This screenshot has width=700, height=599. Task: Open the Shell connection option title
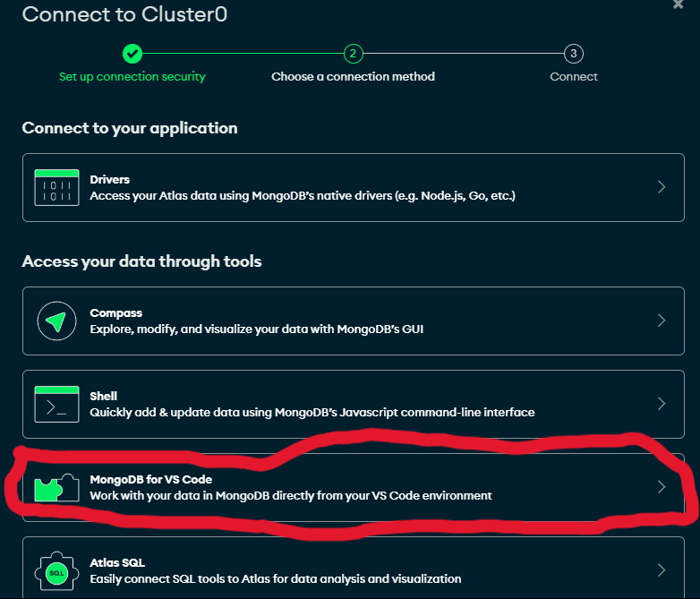click(x=104, y=397)
